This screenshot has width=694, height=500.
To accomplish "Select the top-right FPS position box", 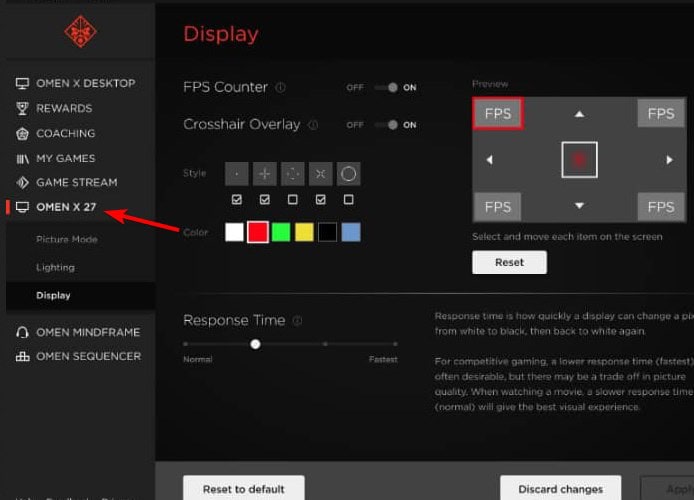I will pyautogui.click(x=661, y=114).
